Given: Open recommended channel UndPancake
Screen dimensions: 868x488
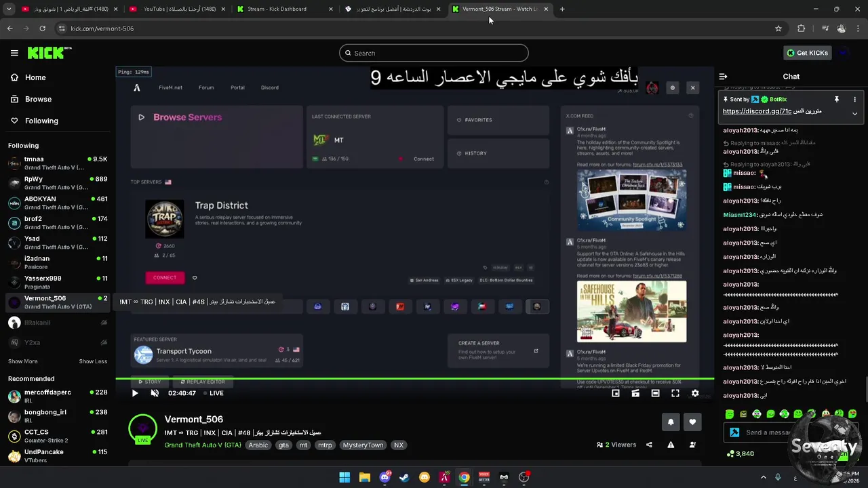Looking at the screenshot, I should point(58,455).
